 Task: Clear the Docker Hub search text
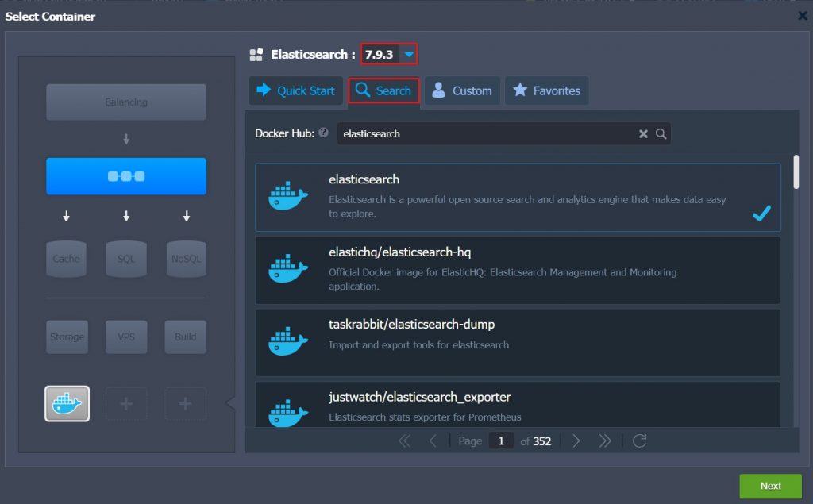pos(643,134)
